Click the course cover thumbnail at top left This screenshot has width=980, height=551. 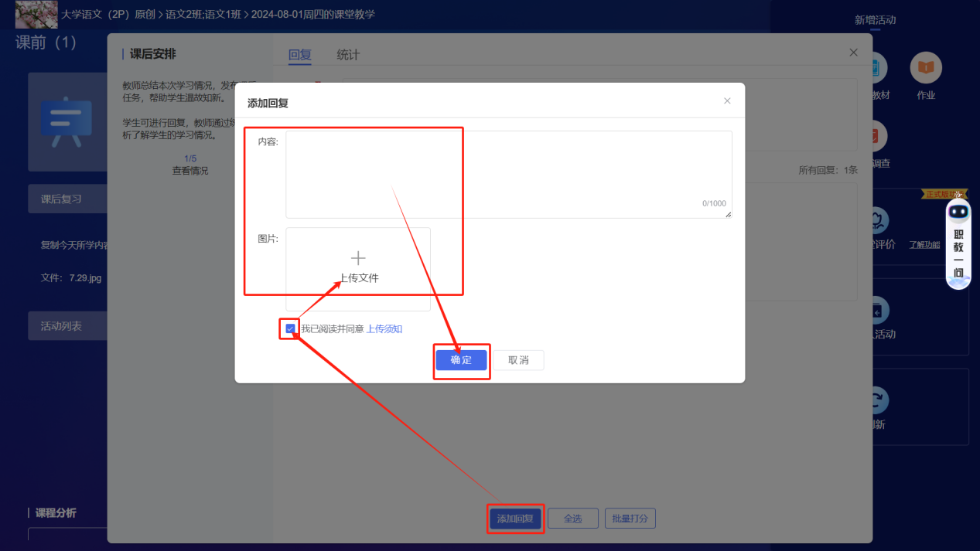36,14
